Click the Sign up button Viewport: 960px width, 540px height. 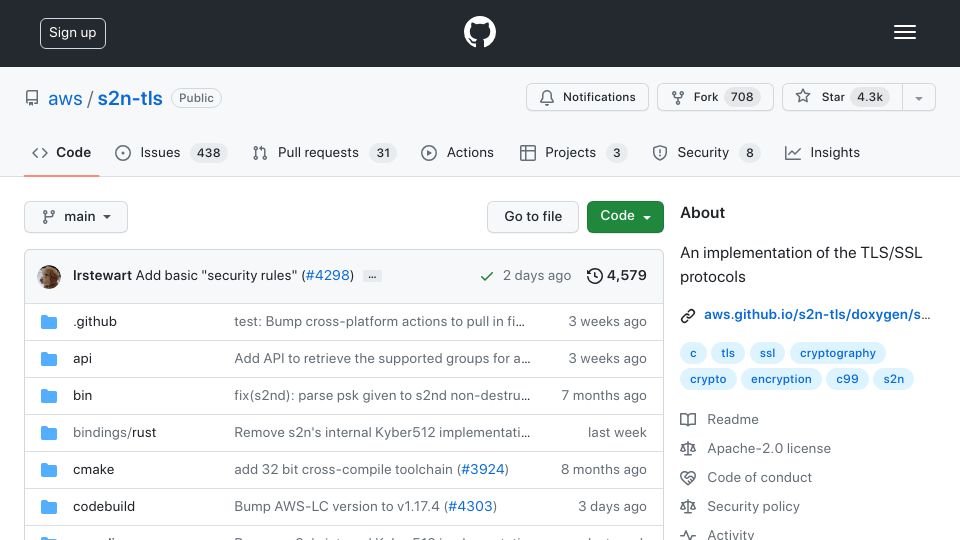pos(73,33)
